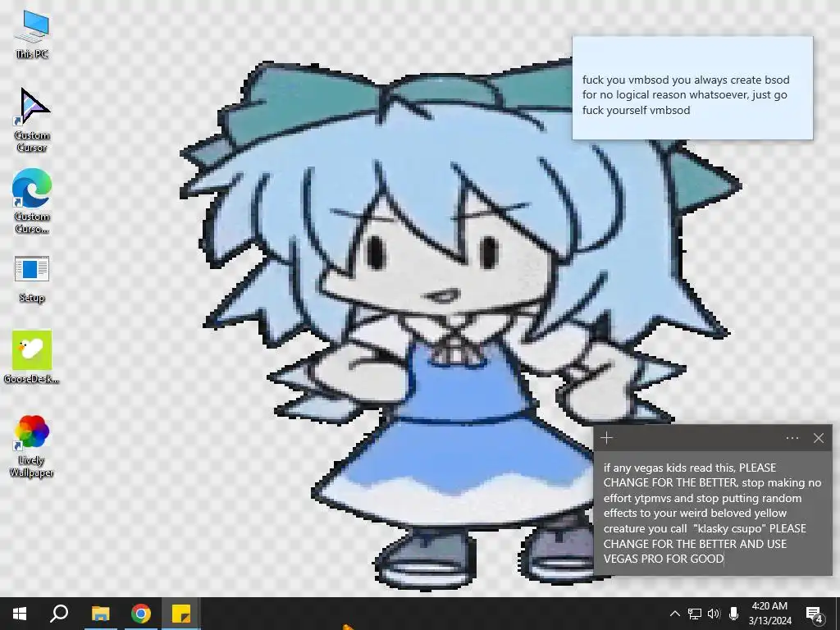Open network status tray icon

694,614
